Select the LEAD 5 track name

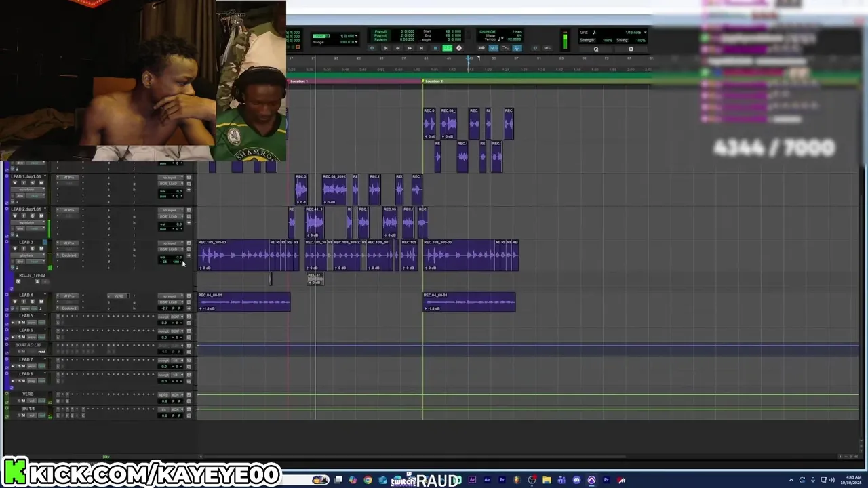pyautogui.click(x=26, y=316)
